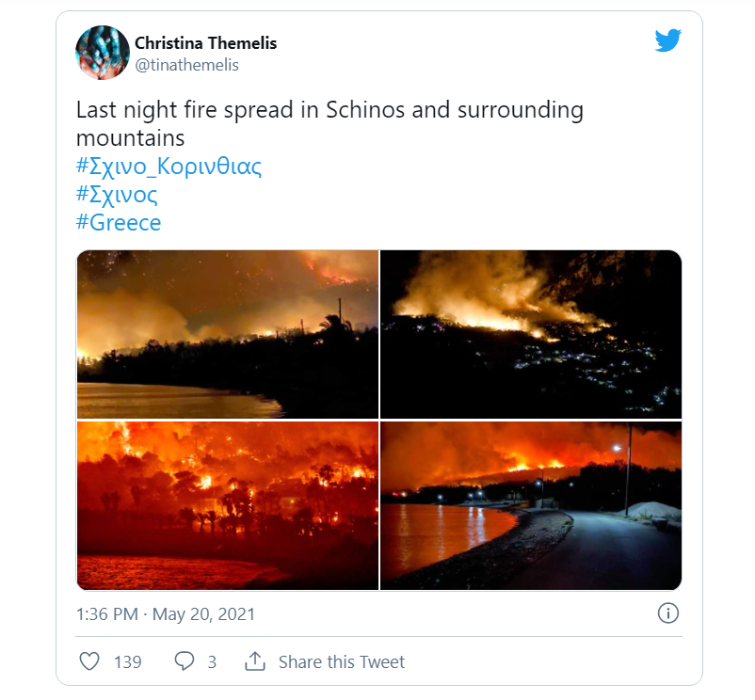Click the 3 replies count
This screenshot has height=700, width=755.
(x=212, y=662)
